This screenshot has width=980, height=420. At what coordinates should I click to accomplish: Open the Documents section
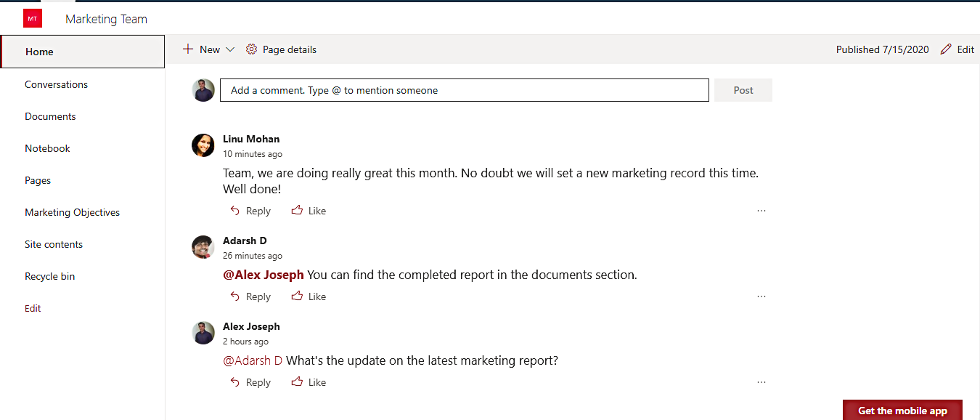pos(50,116)
